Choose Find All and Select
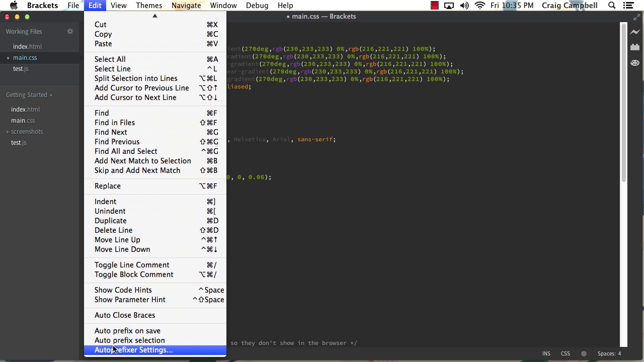Image resolution: width=644 pixels, height=362 pixels. (155, 151)
